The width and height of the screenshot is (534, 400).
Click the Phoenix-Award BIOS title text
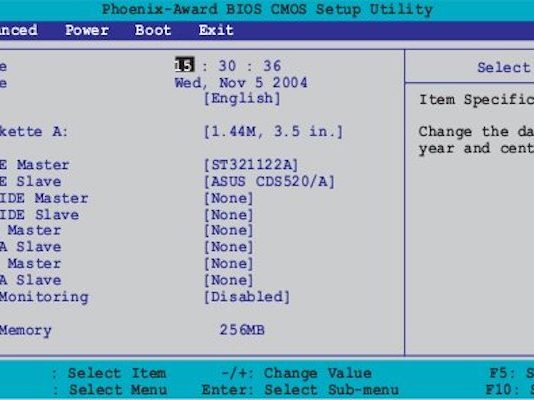tap(267, 10)
